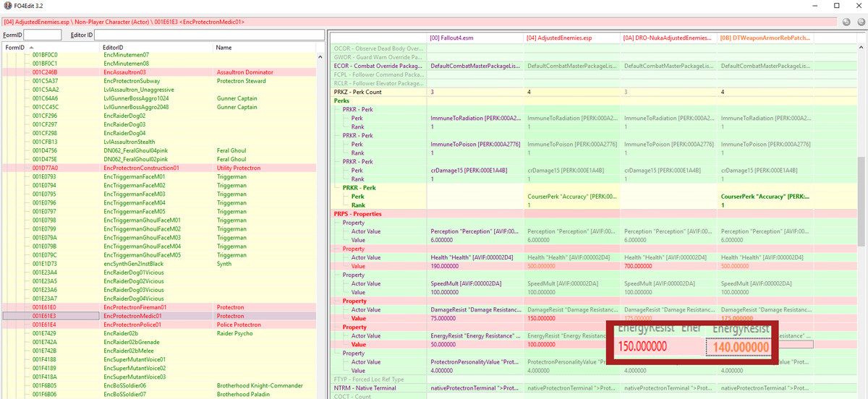The image size is (868, 399).
Task: Select the EncRaiderDog02 row
Action: (160, 116)
